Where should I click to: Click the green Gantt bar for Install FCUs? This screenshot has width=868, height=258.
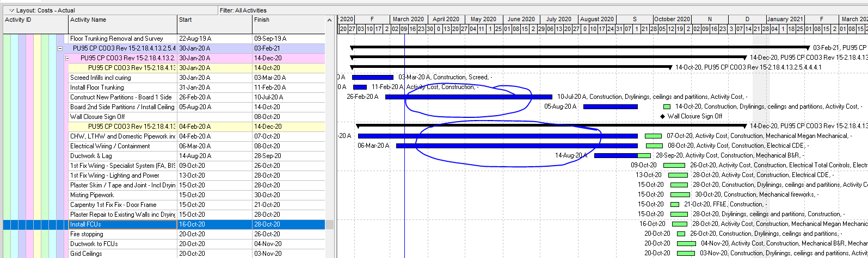[679, 224]
